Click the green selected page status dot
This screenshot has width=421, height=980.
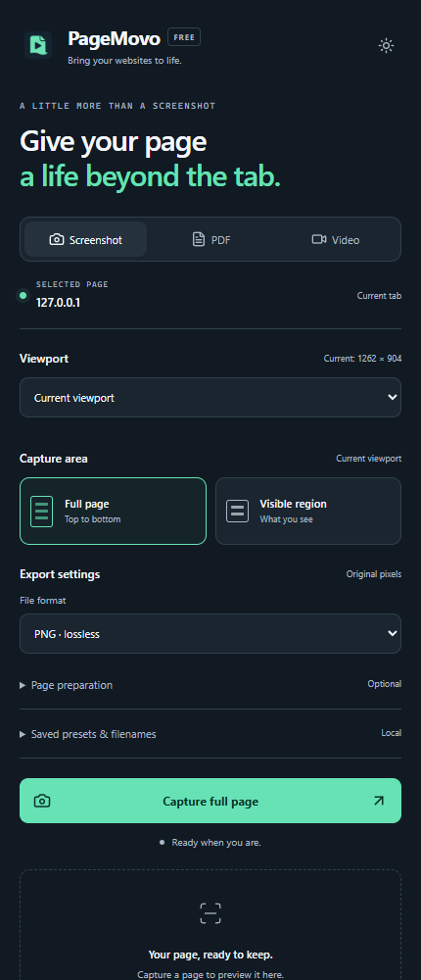(23, 295)
